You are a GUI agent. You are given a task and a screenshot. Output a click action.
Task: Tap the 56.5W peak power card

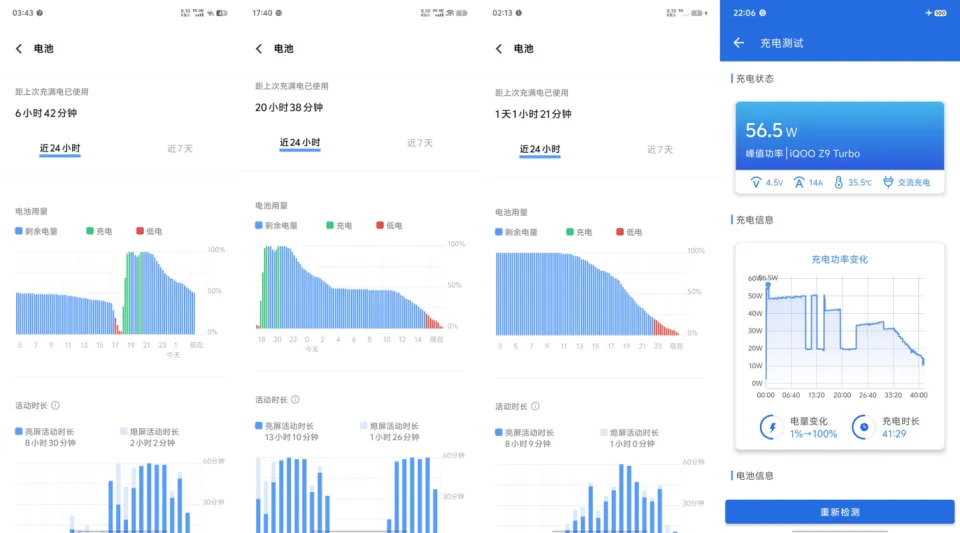839,135
